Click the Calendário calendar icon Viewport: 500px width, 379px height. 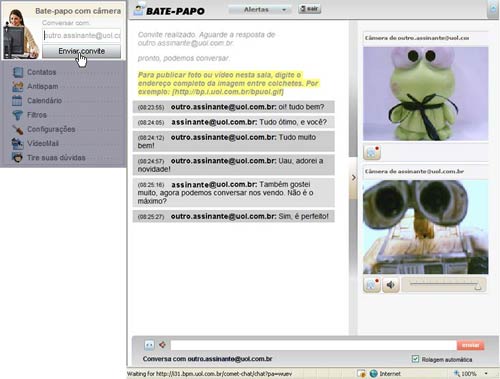[x=17, y=101]
